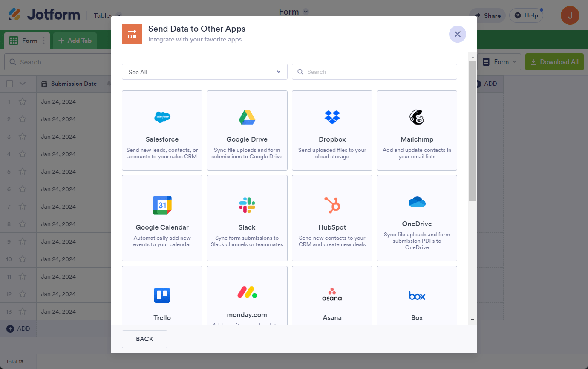Click the BACK button
The width and height of the screenshot is (588, 369).
coord(144,339)
